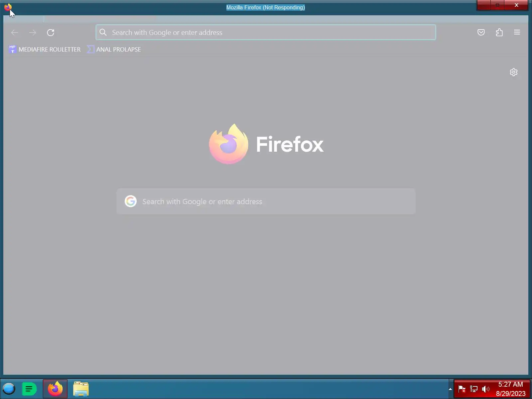Screen dimensions: 532x399
Task: Open the 5:27 AM clock and date
Action: [x=511, y=389]
